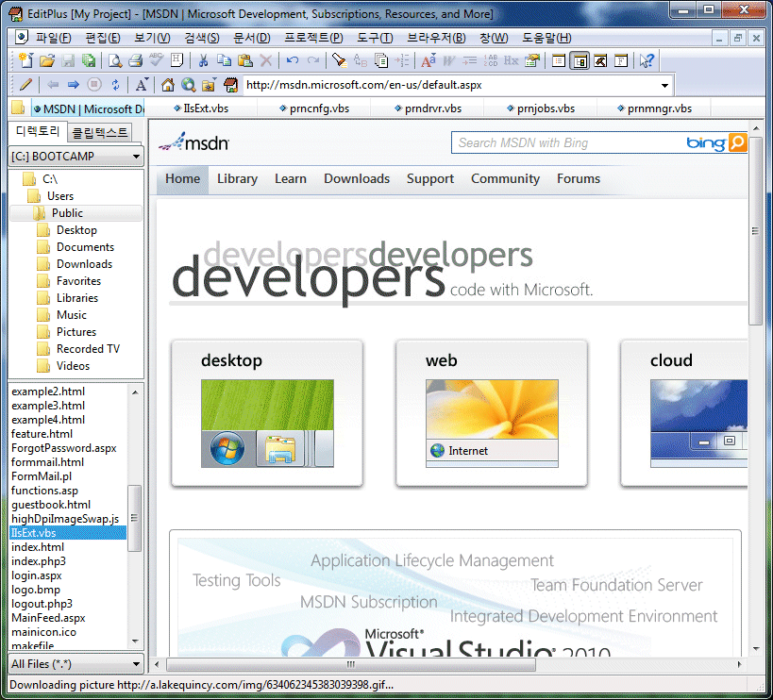The width and height of the screenshot is (773, 700).
Task: Select highDpiImageSwap.js in the file list
Action: click(x=65, y=519)
